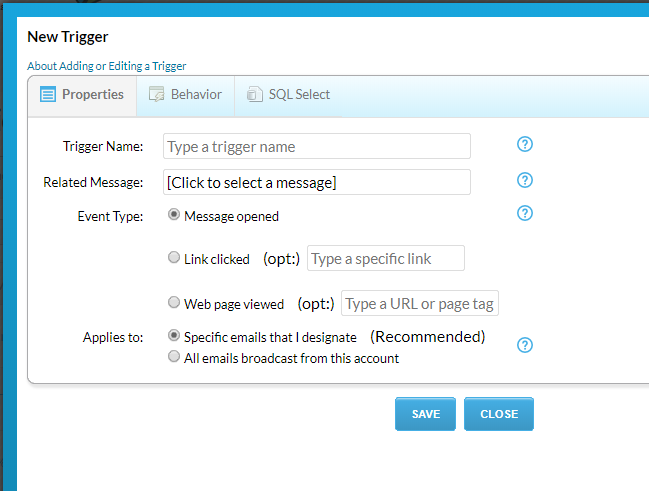Click the Trigger Name text field
649x491 pixels.
point(316,146)
